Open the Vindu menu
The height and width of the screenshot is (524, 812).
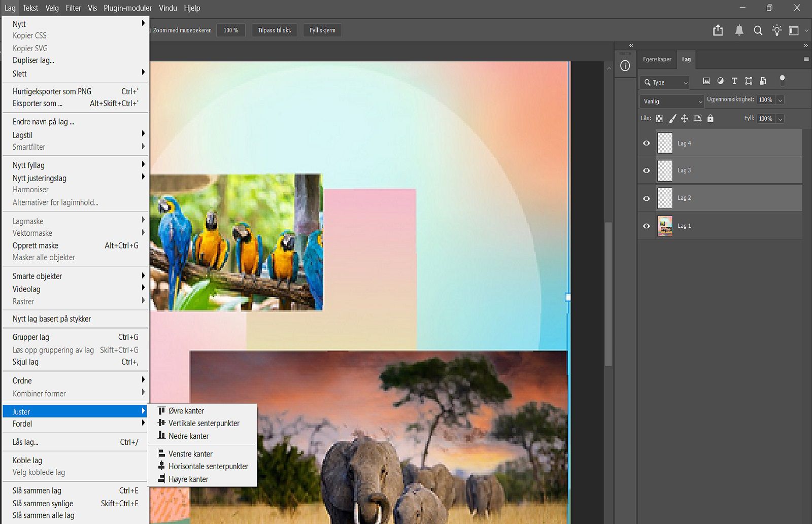coord(168,8)
